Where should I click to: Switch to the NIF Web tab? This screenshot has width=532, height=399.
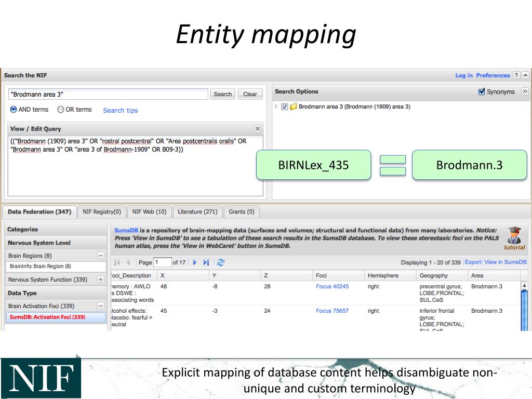coord(149,212)
